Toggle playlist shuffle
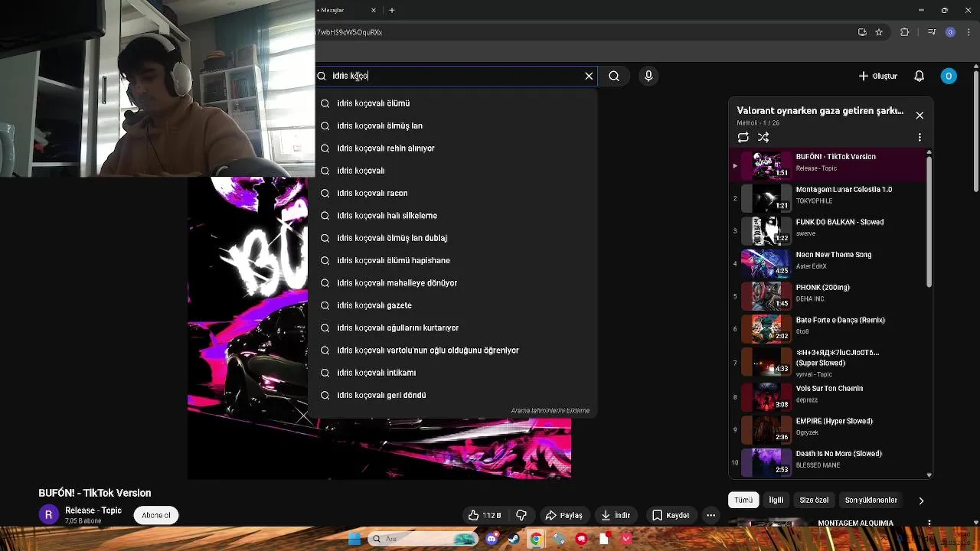This screenshot has width=980, height=551. point(763,138)
